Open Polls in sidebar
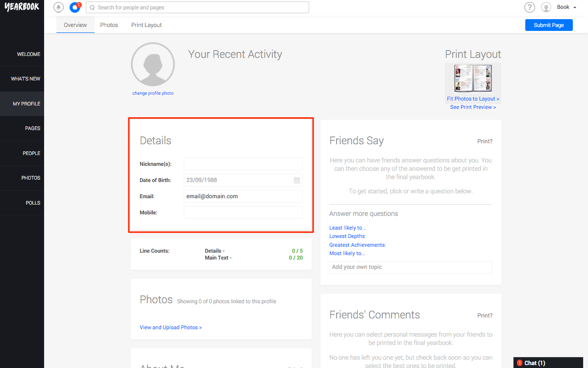Image resolution: width=588 pixels, height=368 pixels. pos(22,203)
